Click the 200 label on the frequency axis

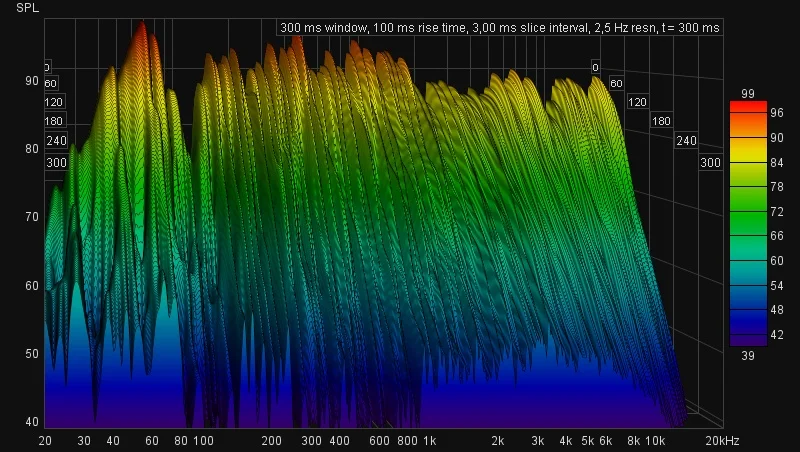(271, 441)
